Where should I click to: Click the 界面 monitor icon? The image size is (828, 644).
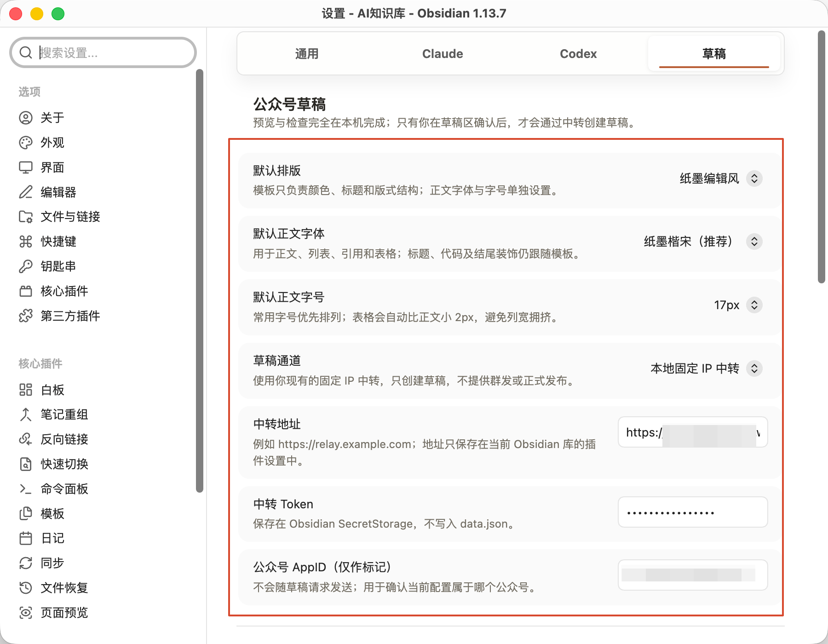pos(26,167)
